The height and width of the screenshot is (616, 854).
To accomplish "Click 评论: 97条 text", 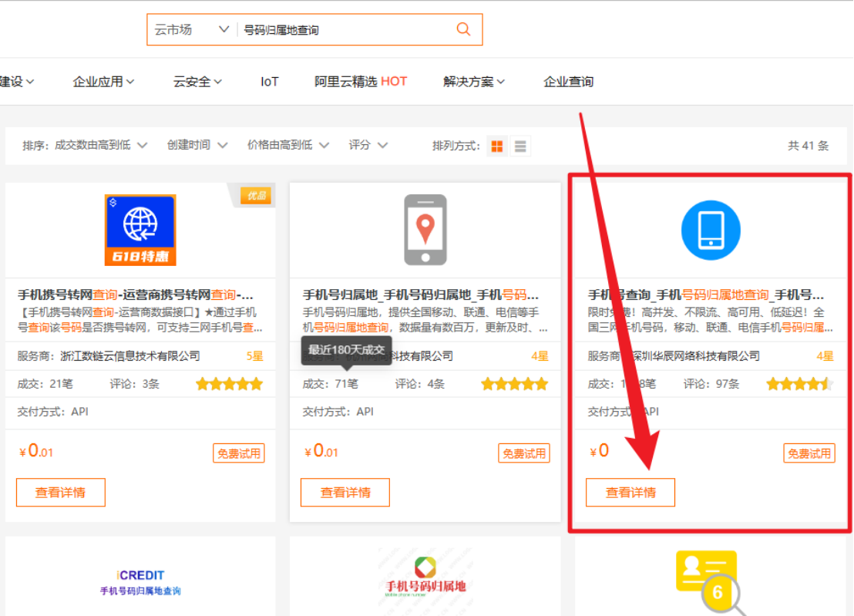I will (x=711, y=384).
